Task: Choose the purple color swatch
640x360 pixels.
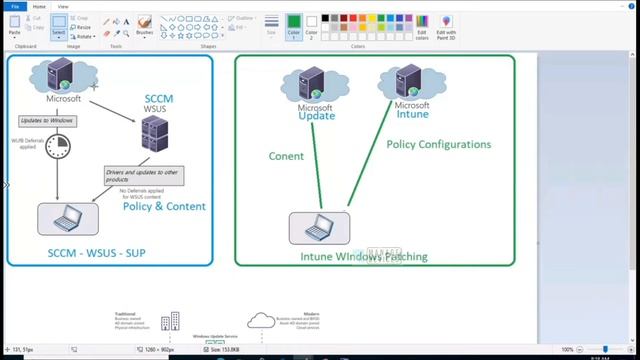Action: point(409,18)
